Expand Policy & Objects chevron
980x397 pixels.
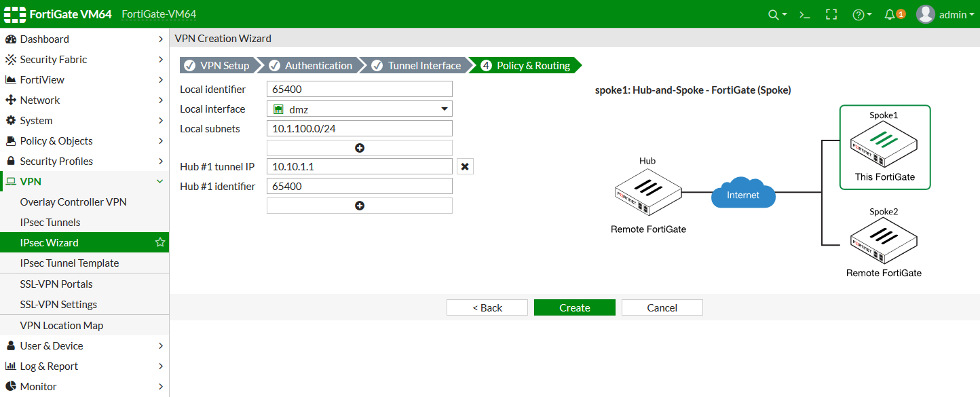click(161, 141)
